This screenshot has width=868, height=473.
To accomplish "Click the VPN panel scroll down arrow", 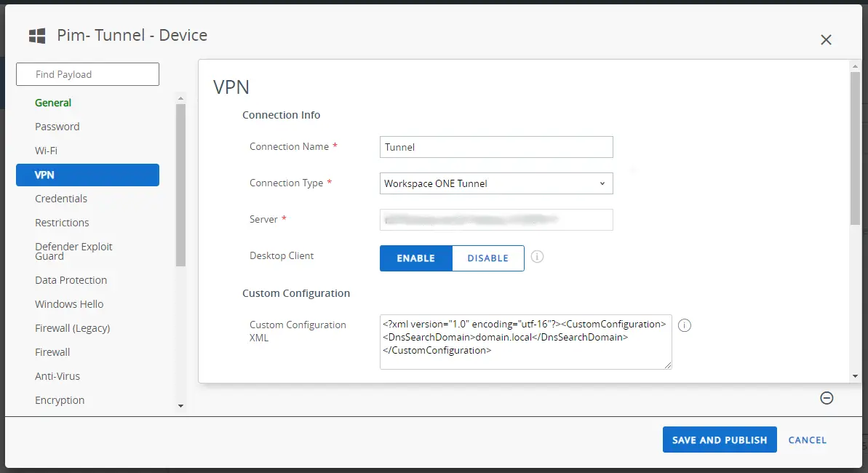I will point(856,376).
